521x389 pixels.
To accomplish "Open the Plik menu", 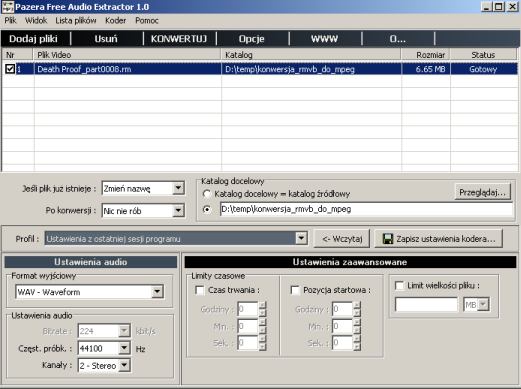I will 10,21.
